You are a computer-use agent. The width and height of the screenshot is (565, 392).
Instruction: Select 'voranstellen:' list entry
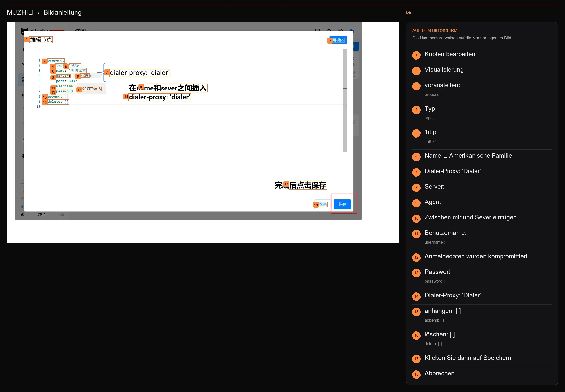pyautogui.click(x=482, y=90)
